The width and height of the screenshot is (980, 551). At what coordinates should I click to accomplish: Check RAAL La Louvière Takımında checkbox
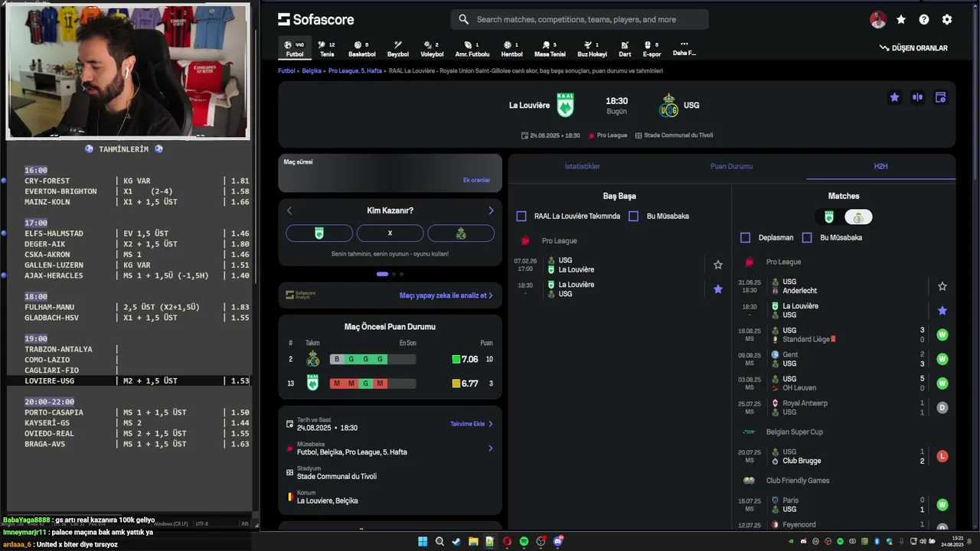tap(521, 217)
